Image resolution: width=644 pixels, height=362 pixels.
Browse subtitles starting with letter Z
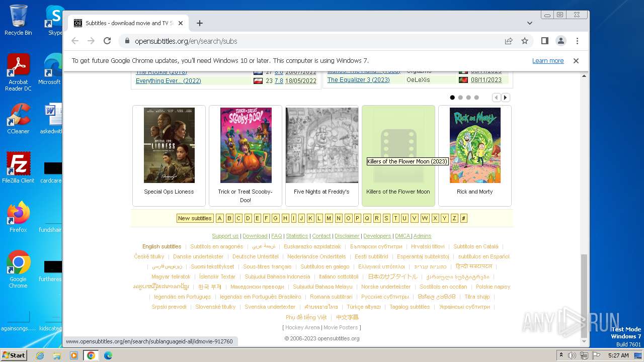click(454, 218)
